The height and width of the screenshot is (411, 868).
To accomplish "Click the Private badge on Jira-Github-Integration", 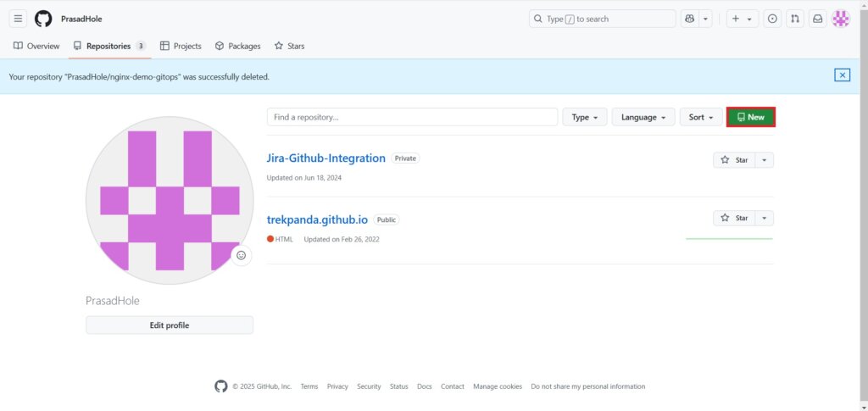I will point(405,158).
